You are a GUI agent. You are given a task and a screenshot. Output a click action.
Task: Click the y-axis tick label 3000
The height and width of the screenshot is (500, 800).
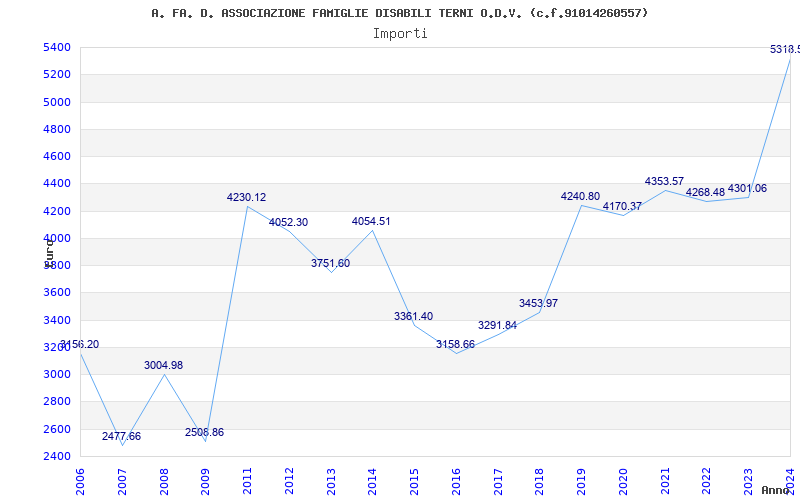tap(57, 374)
